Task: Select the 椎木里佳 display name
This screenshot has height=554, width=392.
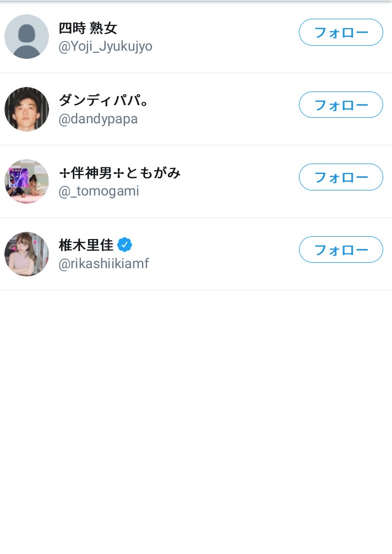Action: click(86, 245)
